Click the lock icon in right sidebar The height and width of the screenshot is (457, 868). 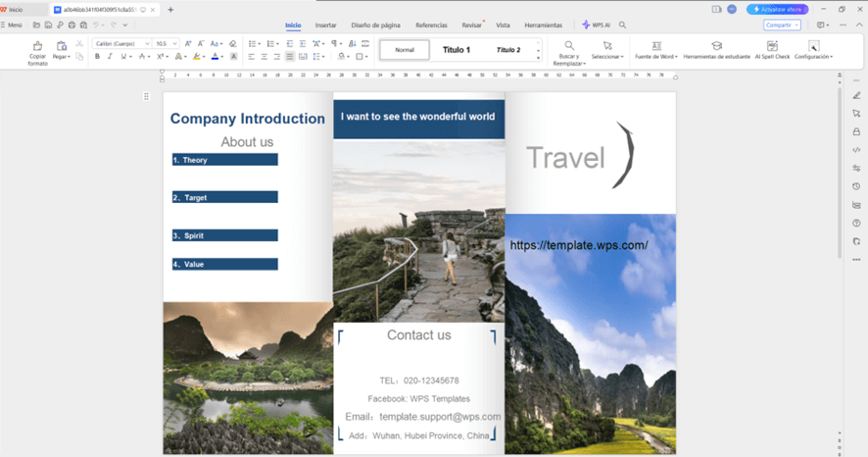coord(856,131)
